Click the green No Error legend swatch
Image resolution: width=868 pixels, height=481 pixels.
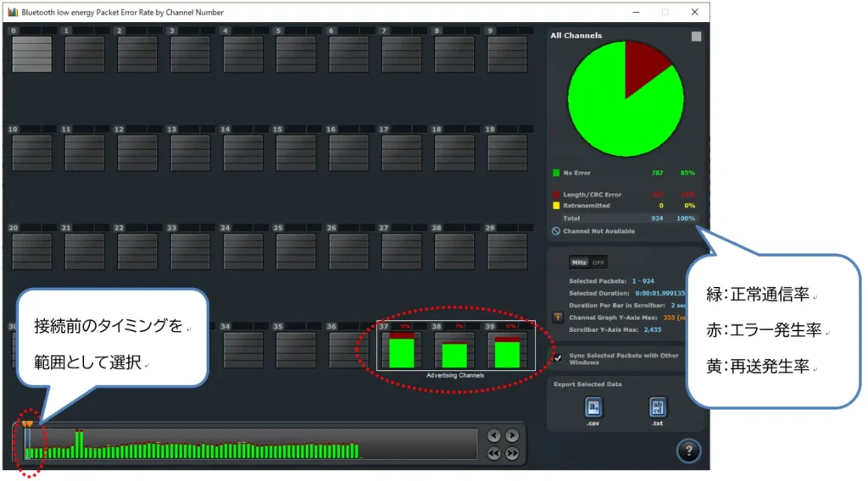(556, 173)
